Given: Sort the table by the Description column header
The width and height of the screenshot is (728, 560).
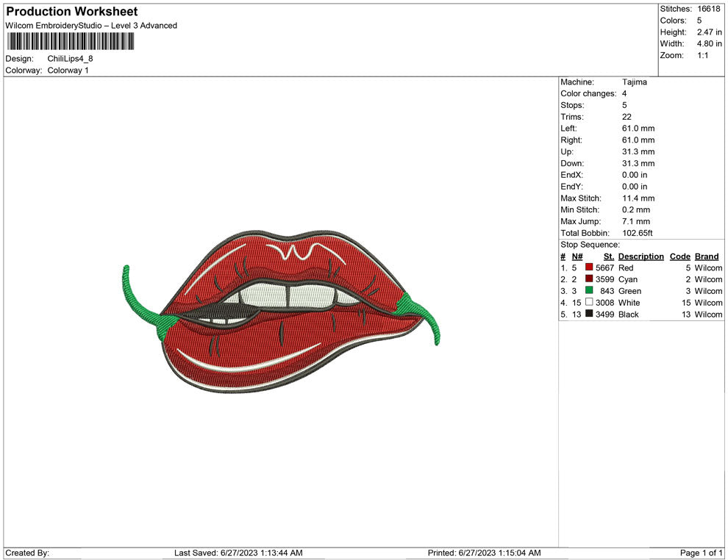Looking at the screenshot, I should pos(640,256).
